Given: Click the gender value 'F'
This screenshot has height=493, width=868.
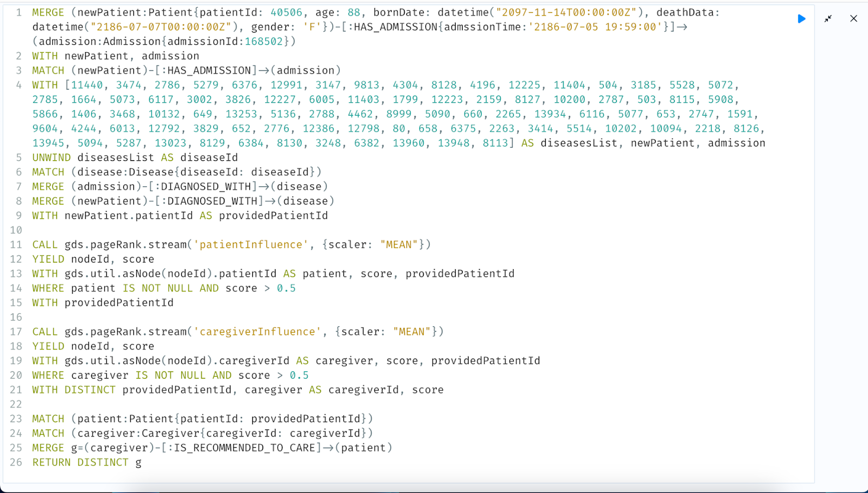Looking at the screenshot, I should click(x=312, y=27).
